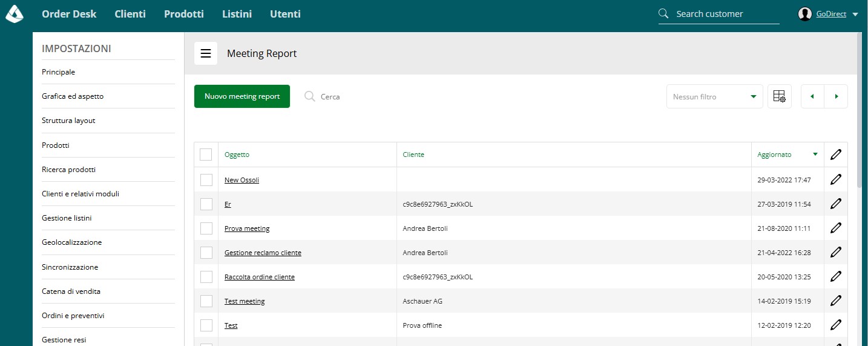This screenshot has height=346, width=868.
Task: Open the Nessun filtro dropdown
Action: (x=715, y=96)
